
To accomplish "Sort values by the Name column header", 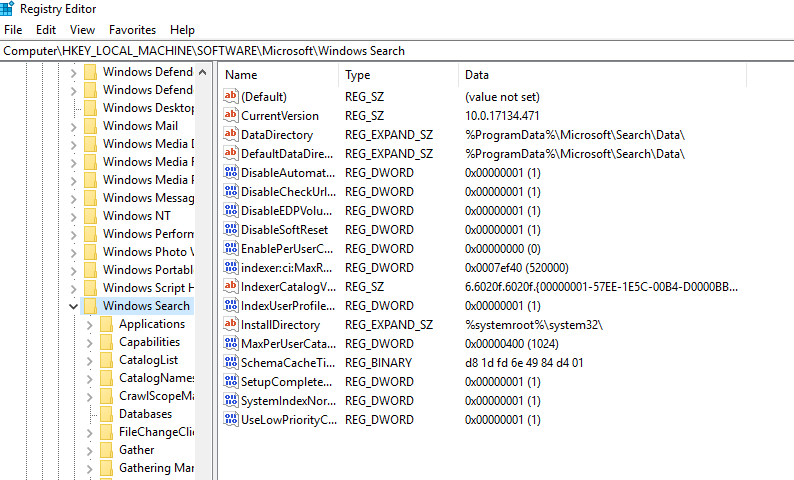I will 279,75.
